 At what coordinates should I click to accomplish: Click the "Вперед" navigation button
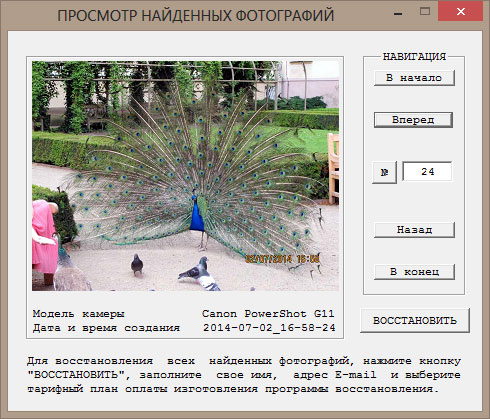click(x=413, y=120)
